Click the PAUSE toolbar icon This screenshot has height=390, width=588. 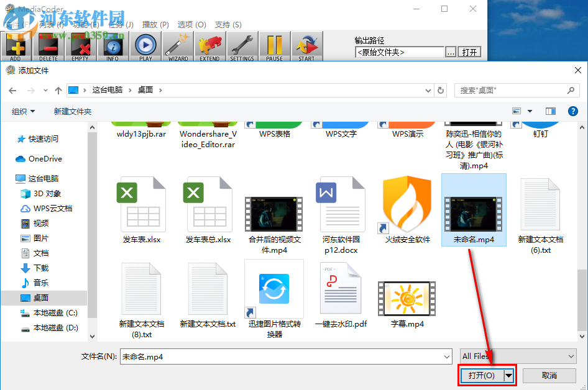(x=274, y=46)
